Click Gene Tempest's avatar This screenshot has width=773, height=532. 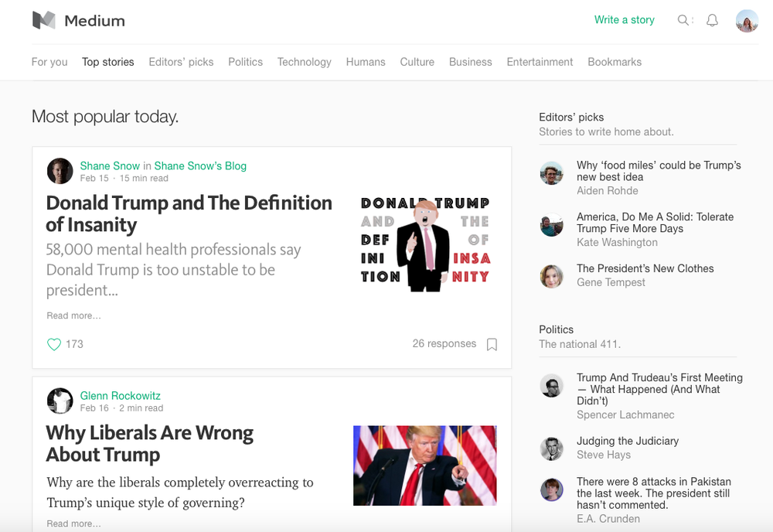552,276
